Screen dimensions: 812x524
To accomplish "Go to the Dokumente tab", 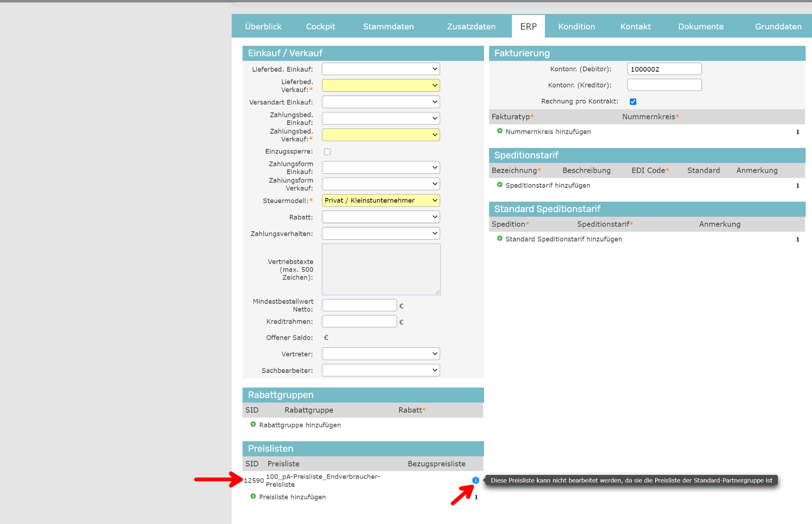I will point(700,26).
